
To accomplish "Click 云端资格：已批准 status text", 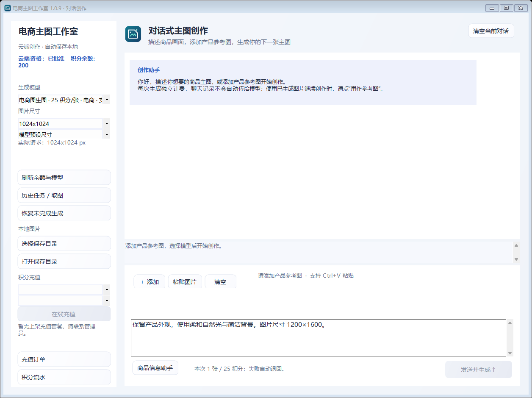I will pos(41,58).
